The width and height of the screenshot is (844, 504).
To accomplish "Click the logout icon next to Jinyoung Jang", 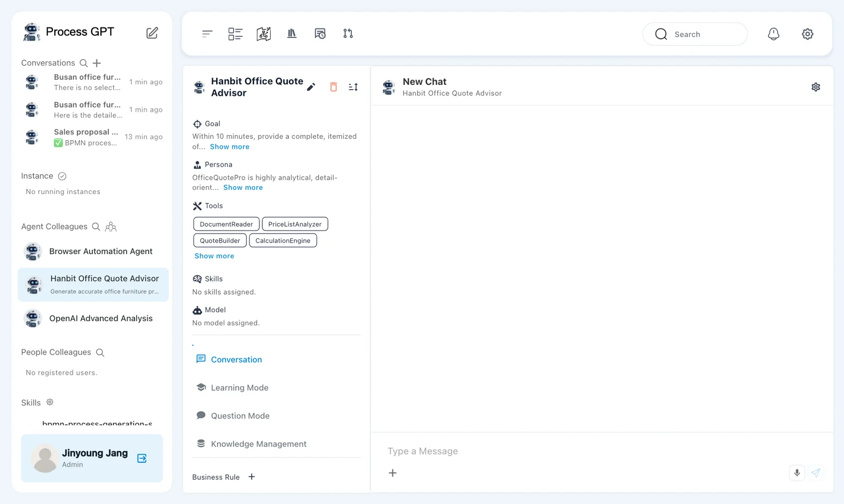I will click(x=142, y=458).
